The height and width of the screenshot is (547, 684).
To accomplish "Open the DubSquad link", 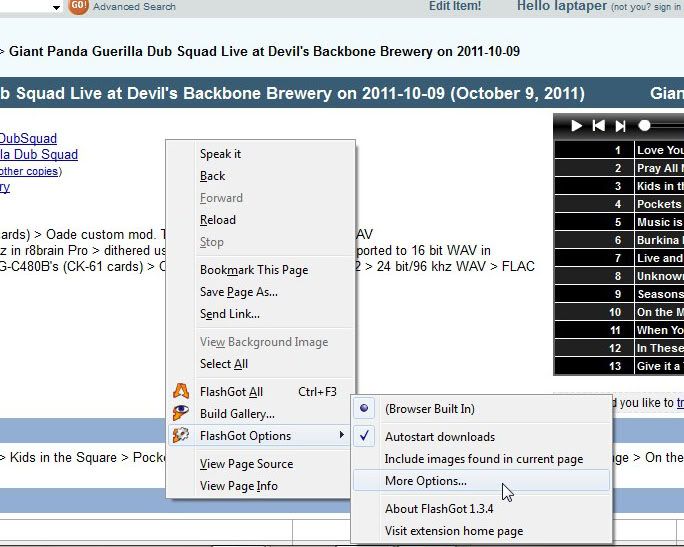I will click(x=27, y=138).
